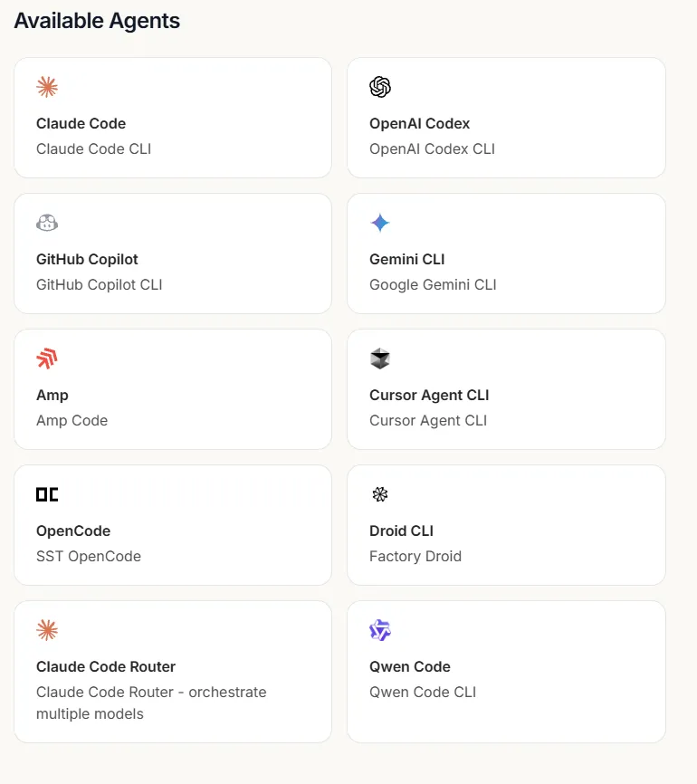Choose the GitHub Copilot CLI description
This screenshot has height=784, width=697.
coord(99,284)
